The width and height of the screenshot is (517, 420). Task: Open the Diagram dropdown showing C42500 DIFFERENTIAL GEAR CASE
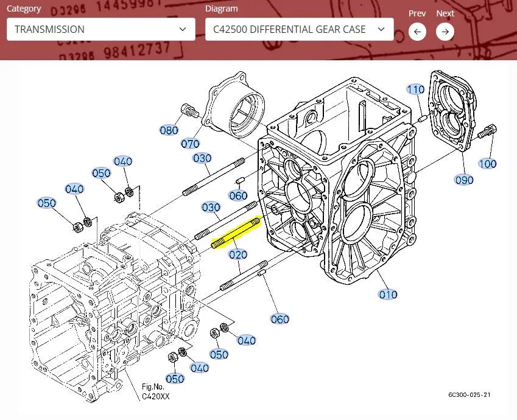pyautogui.click(x=300, y=29)
